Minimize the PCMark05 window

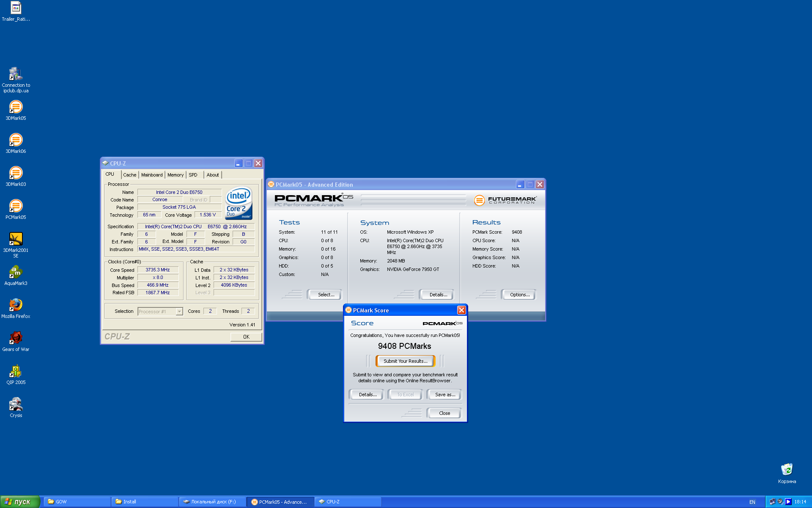tap(520, 184)
